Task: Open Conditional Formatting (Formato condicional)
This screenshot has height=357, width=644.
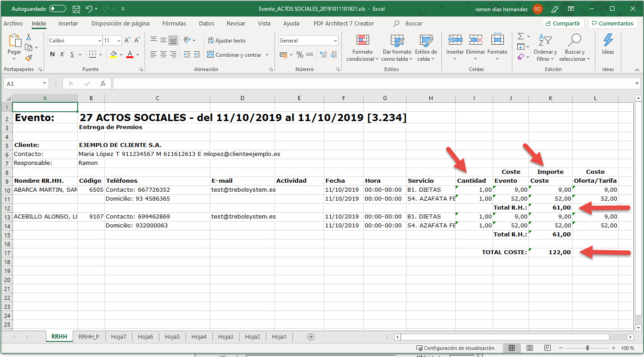Action: [x=362, y=48]
